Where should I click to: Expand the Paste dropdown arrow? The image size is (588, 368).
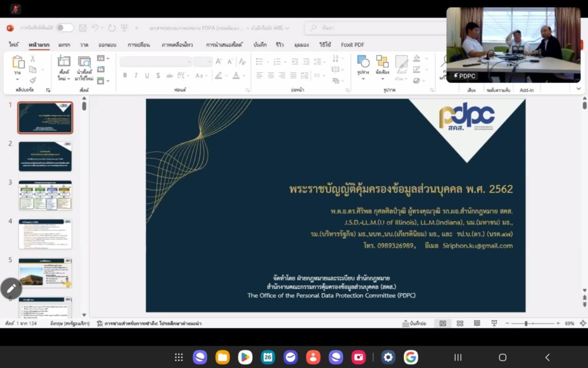[x=18, y=80]
